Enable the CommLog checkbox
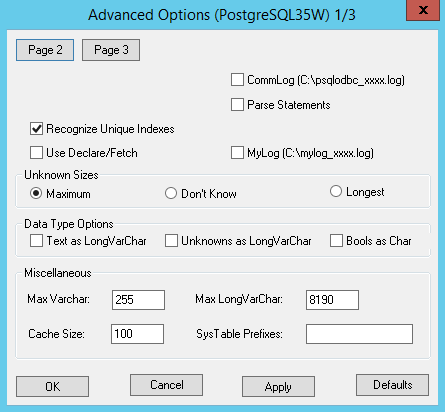445x412 pixels. click(237, 80)
